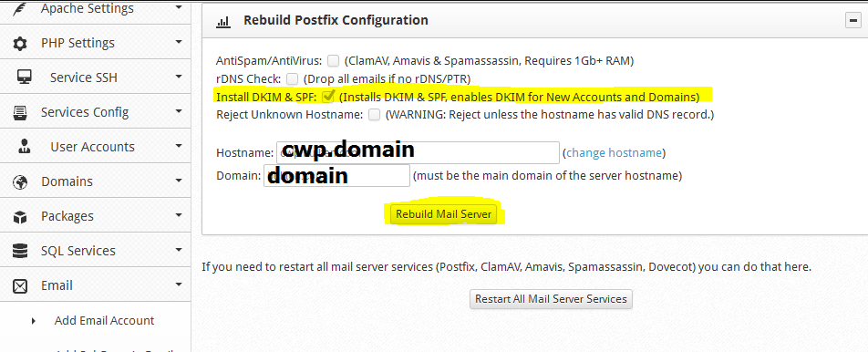This screenshot has width=868, height=352.
Task: Click the Domain input field
Action: pyautogui.click(x=336, y=175)
